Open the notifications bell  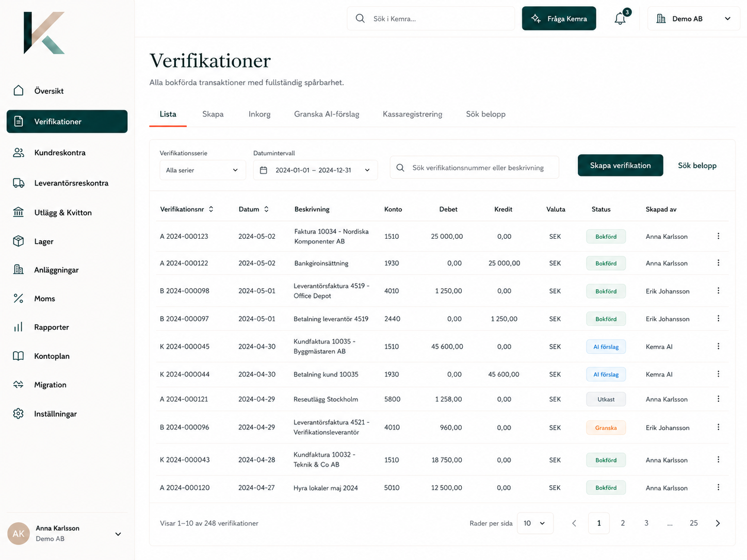[620, 19]
